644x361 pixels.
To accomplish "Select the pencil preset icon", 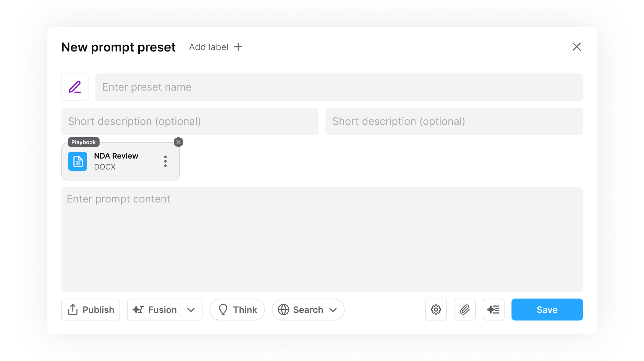I will [74, 87].
